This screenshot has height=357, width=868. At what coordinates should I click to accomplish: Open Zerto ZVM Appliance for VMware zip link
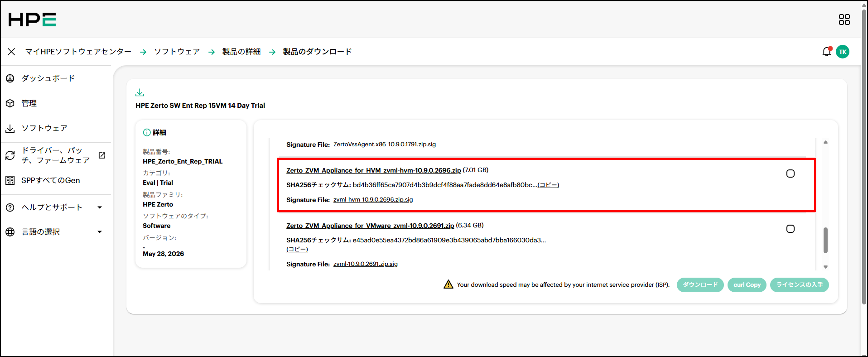click(x=370, y=225)
